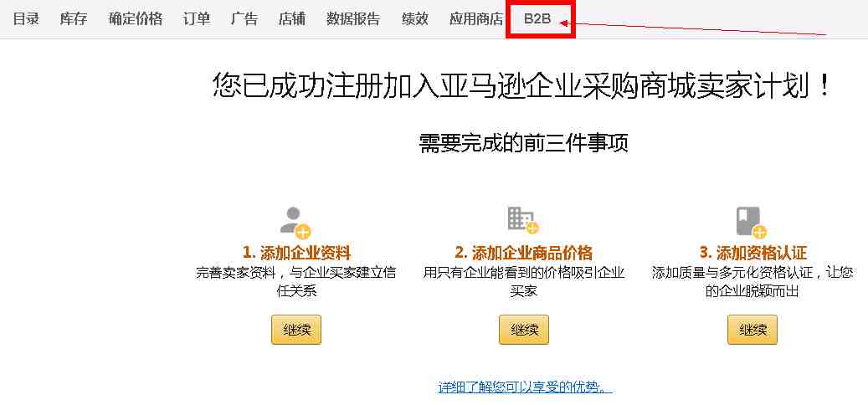
Task: Open the 应用商店 menu
Action: (476, 18)
